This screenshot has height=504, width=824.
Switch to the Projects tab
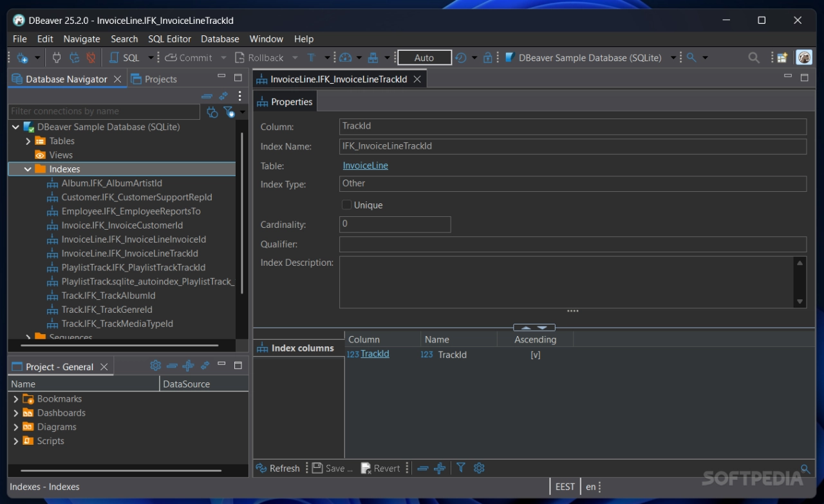154,79
